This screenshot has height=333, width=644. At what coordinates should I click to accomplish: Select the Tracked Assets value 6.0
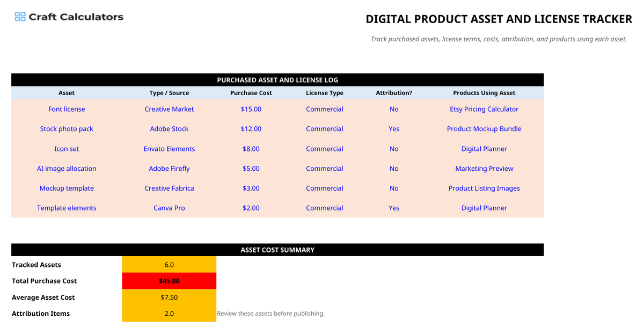coord(169,265)
